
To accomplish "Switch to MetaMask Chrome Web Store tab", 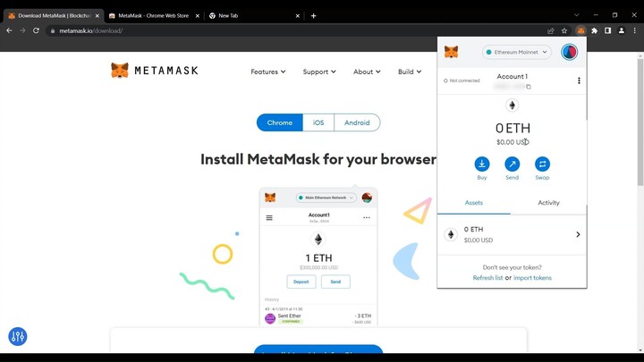I will (x=154, y=15).
